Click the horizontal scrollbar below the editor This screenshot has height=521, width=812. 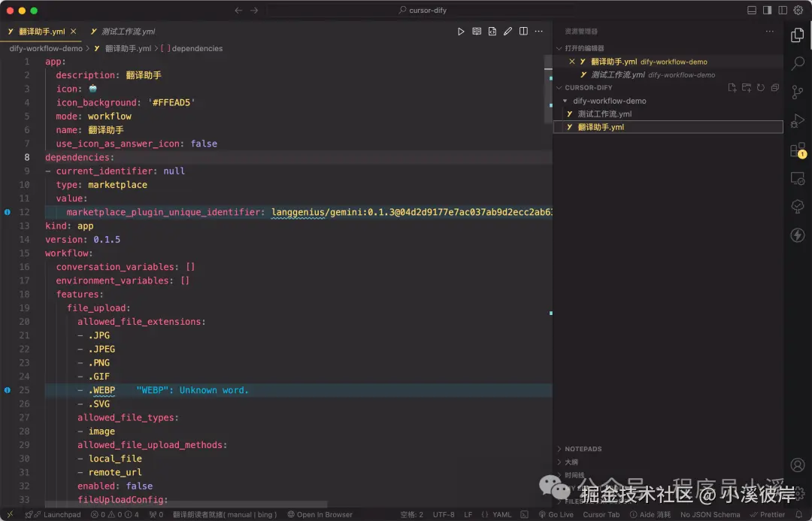(x=186, y=504)
